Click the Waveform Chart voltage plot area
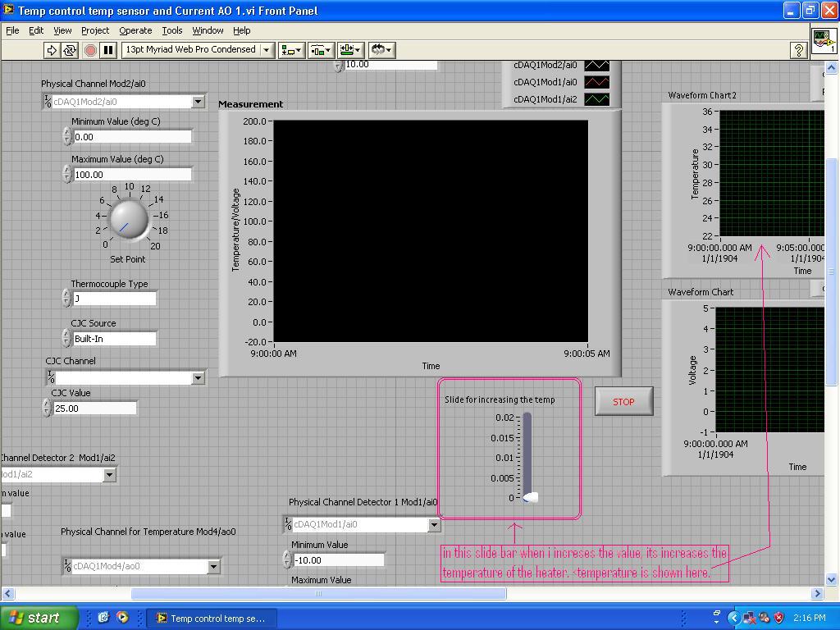 point(770,370)
